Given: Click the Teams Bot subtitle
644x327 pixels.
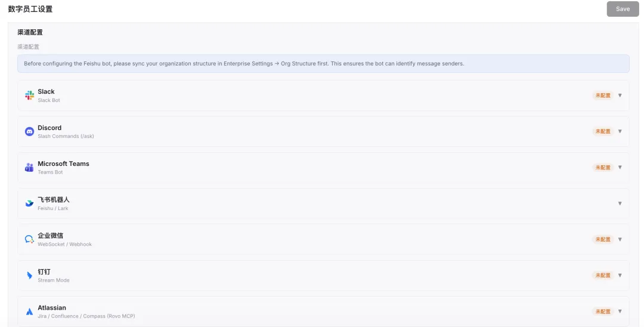Looking at the screenshot, I should point(50,172).
